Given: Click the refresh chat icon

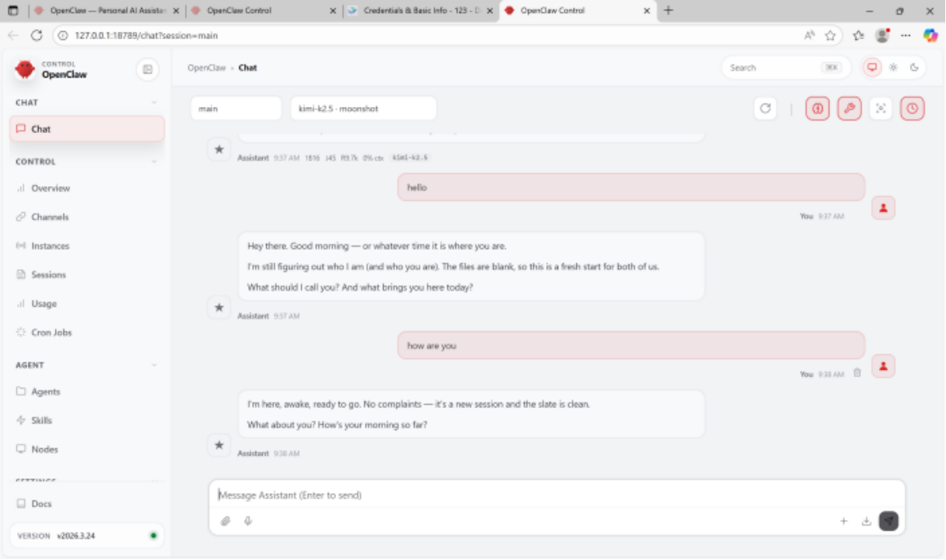Looking at the screenshot, I should (765, 109).
